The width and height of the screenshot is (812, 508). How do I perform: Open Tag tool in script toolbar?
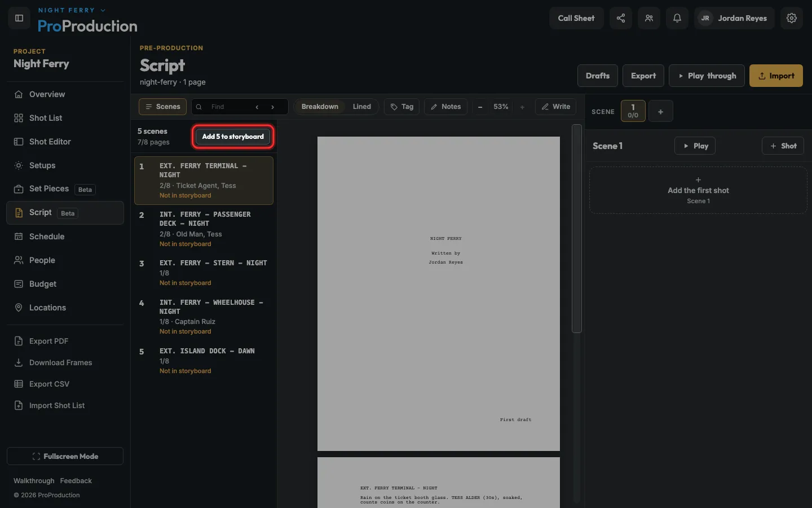(x=402, y=107)
